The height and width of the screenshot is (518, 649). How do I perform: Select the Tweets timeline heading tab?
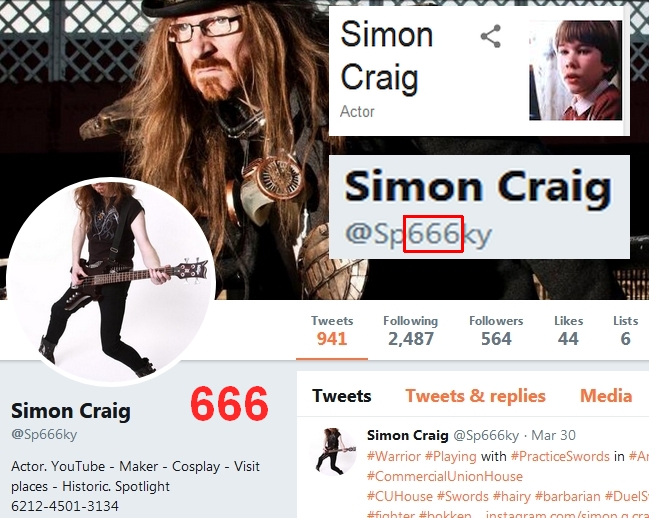pyautogui.click(x=341, y=396)
